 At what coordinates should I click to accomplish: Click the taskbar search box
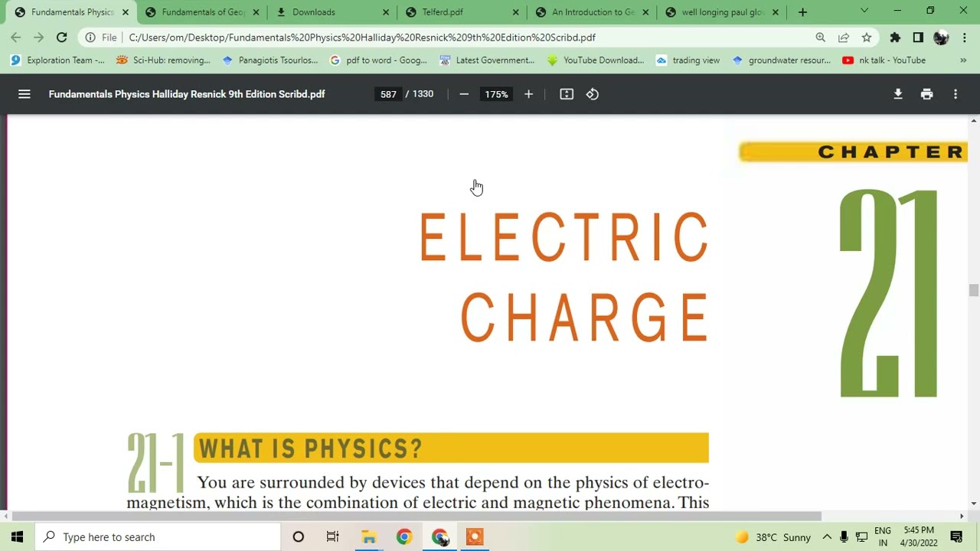pyautogui.click(x=158, y=536)
